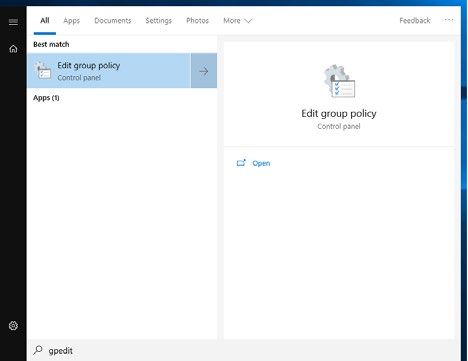Click the large Edit group policy preview icon
Image resolution: width=468 pixels, height=361 pixels.
pyautogui.click(x=339, y=81)
